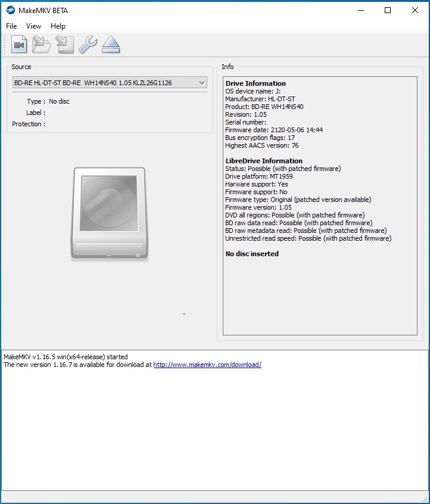The image size is (430, 504).
Task: Click the Open files video camera icon
Action: (20, 45)
